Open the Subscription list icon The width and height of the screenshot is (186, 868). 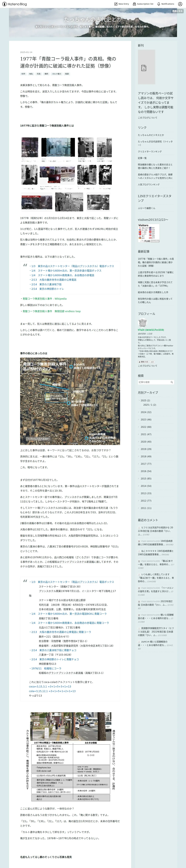[134, 4]
